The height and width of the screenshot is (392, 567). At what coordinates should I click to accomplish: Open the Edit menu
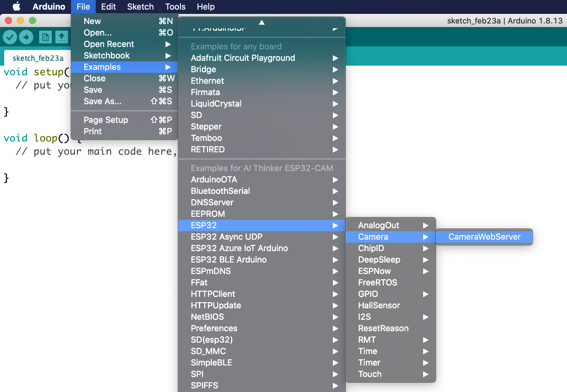click(108, 7)
